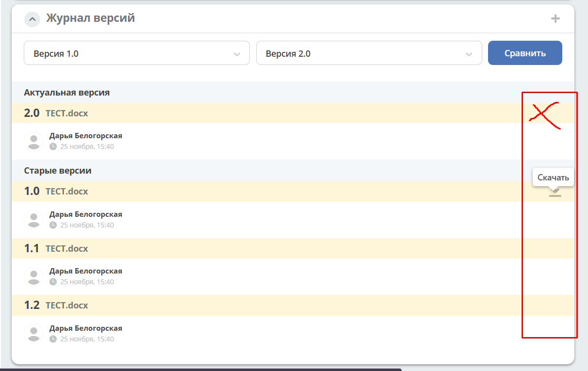Click author avatar under version 1.2
The width and height of the screenshot is (588, 371).
[33, 334]
